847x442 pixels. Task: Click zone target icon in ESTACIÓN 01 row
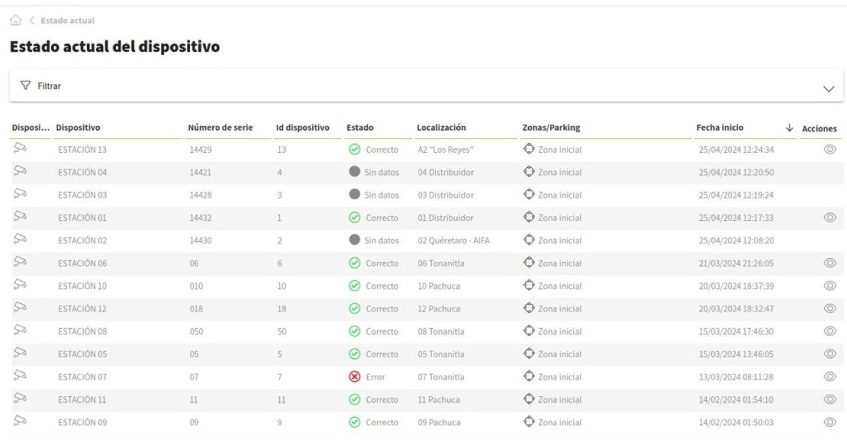[529, 217]
